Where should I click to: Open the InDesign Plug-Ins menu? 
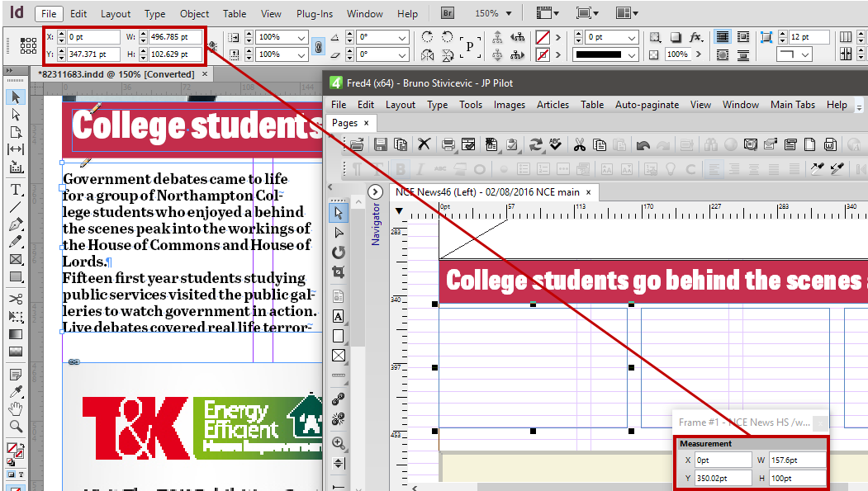tap(314, 14)
